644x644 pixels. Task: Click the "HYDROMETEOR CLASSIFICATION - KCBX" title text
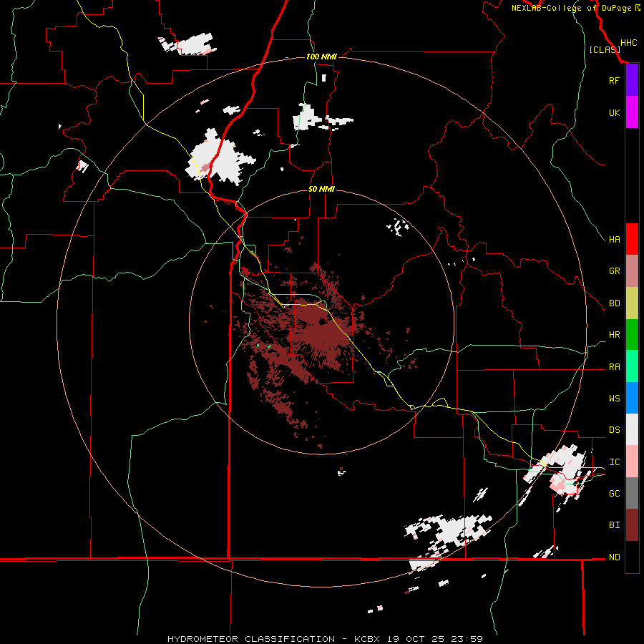coord(273,639)
